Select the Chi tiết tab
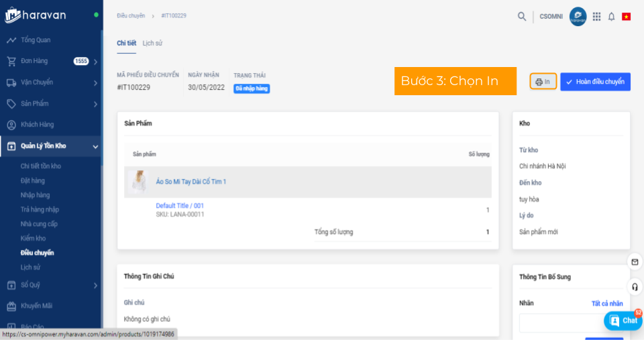 coord(126,43)
